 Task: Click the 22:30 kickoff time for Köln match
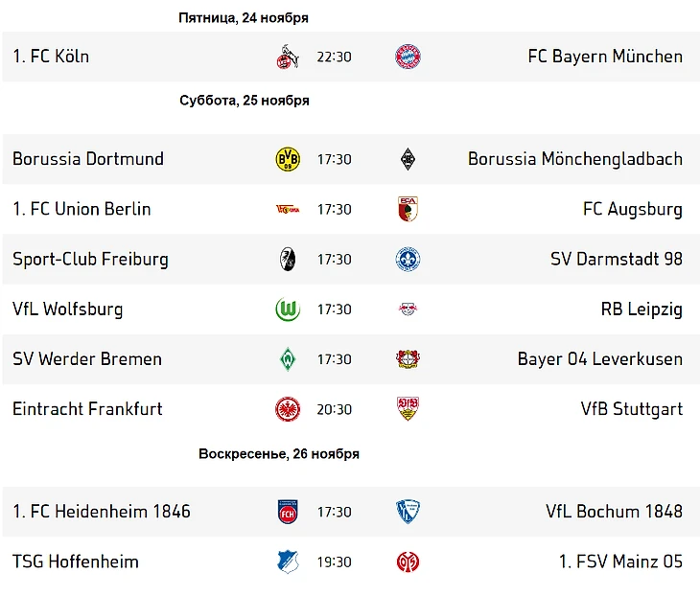(335, 57)
